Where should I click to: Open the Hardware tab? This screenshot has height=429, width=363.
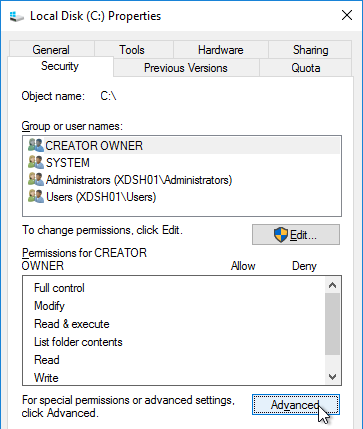[221, 50]
